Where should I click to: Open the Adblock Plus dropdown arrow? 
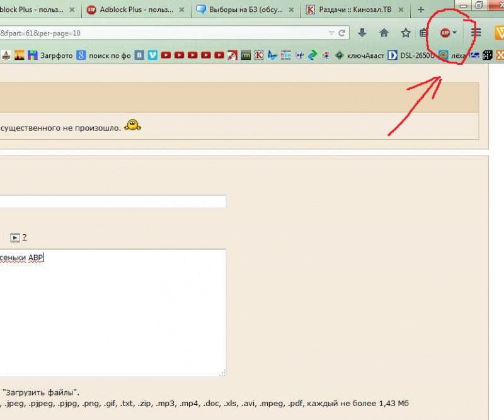(455, 33)
